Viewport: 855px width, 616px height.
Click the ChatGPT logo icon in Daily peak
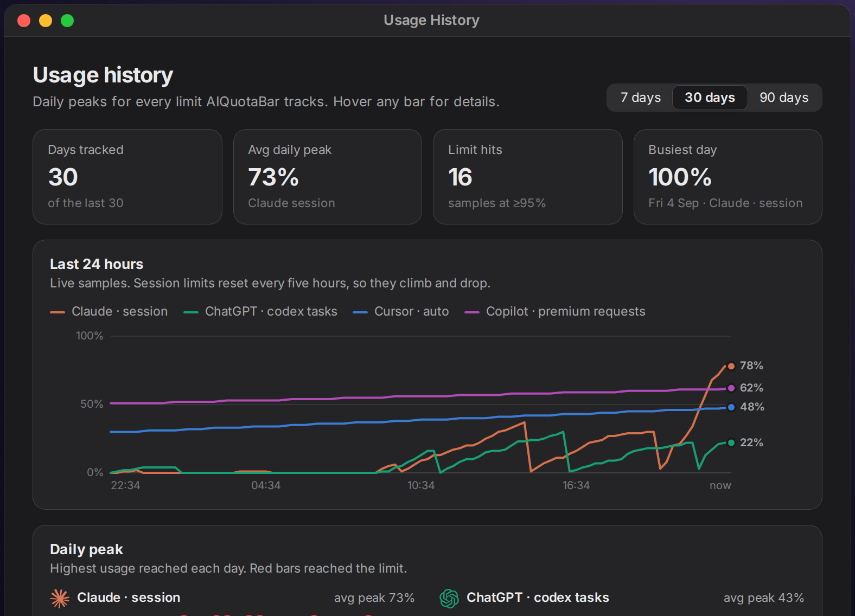(x=449, y=598)
